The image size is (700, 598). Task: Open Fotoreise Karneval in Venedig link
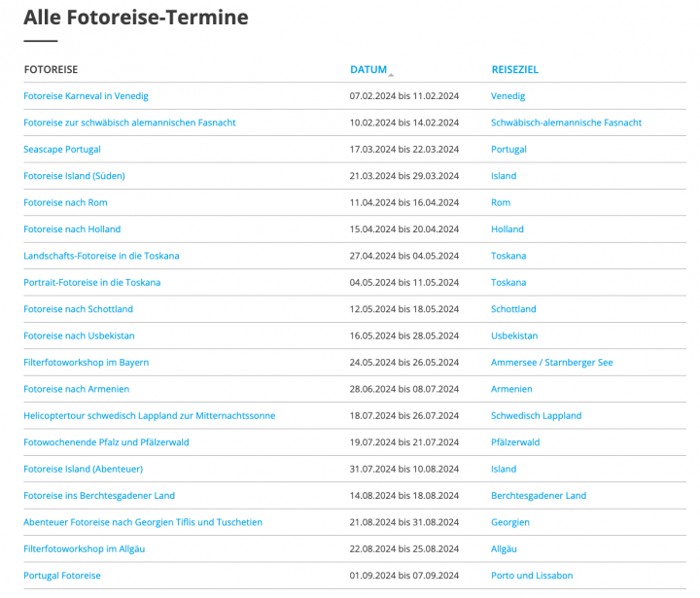pos(86,96)
